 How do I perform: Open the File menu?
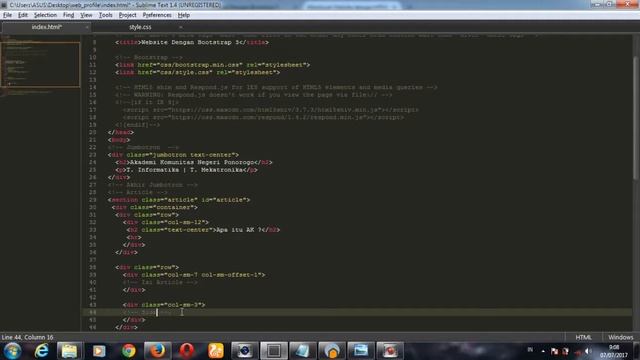click(x=7, y=15)
